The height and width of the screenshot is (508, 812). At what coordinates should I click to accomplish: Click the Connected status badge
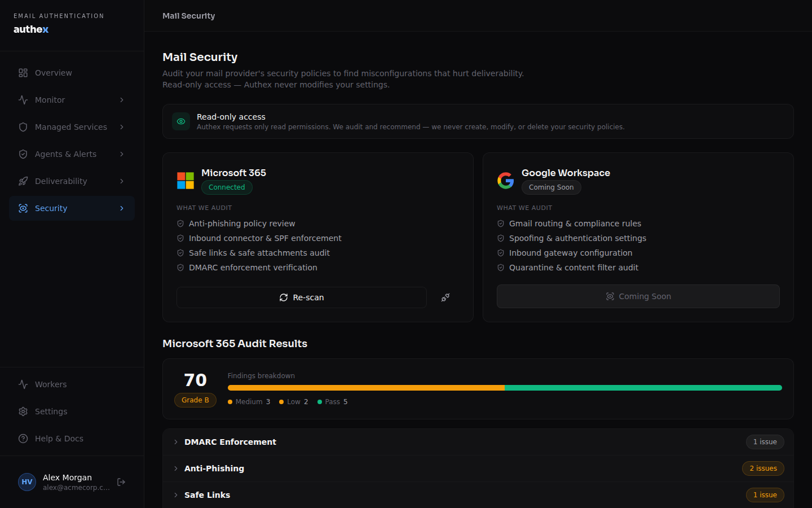(x=227, y=187)
